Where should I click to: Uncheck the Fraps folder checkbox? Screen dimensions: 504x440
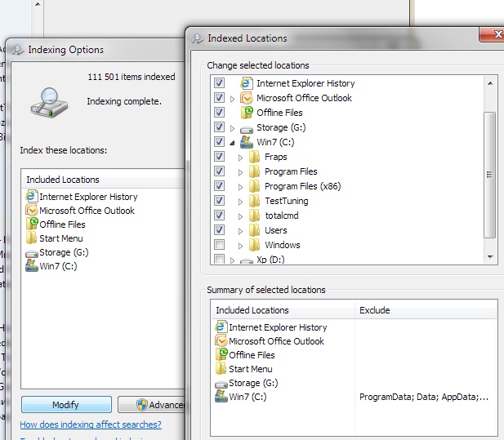pyautogui.click(x=219, y=157)
